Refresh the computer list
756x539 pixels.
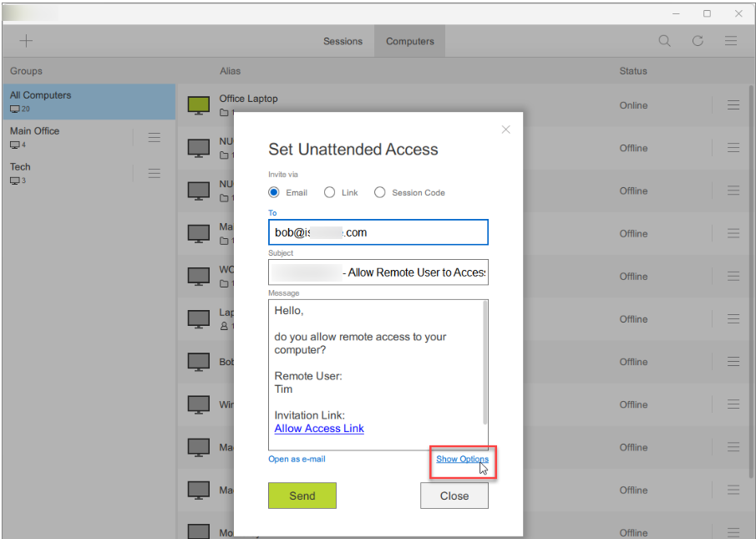[698, 40]
